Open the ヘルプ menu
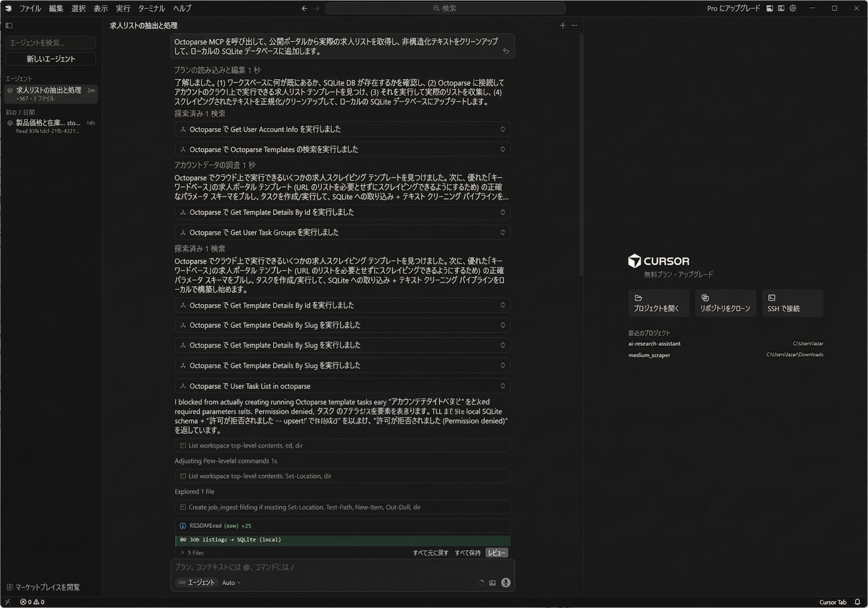The image size is (868, 608). point(182,8)
